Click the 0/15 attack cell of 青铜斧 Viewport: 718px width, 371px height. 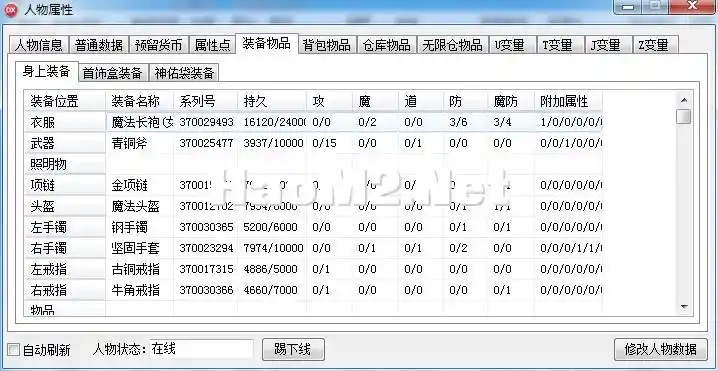coord(329,143)
